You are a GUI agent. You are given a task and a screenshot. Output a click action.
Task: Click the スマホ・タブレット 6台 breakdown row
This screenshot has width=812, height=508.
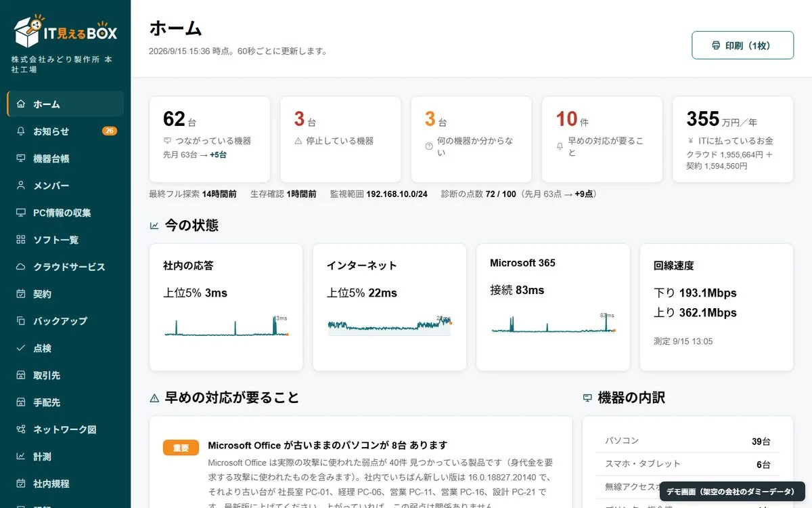[687, 464]
